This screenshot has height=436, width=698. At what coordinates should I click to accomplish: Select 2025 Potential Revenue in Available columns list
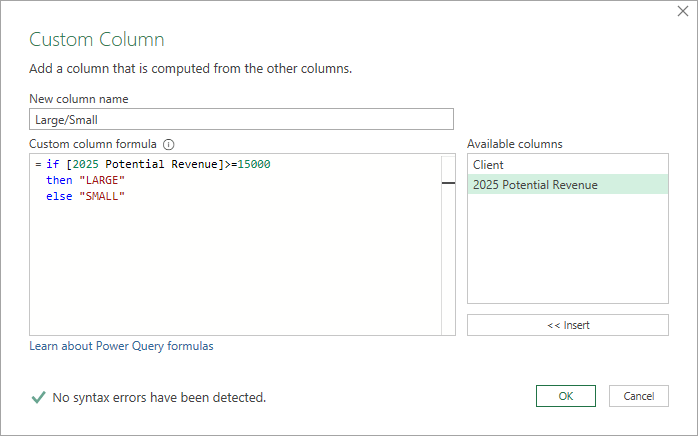(x=567, y=184)
